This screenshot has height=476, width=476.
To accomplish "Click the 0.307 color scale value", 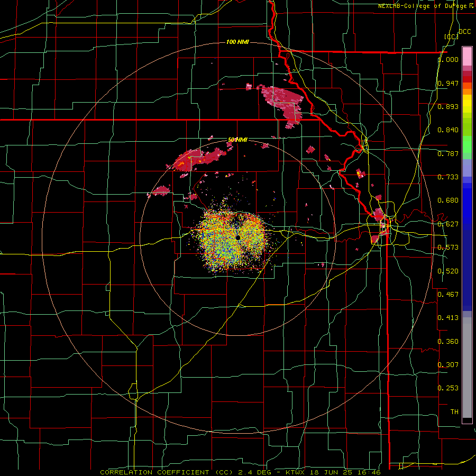I will tap(448, 364).
